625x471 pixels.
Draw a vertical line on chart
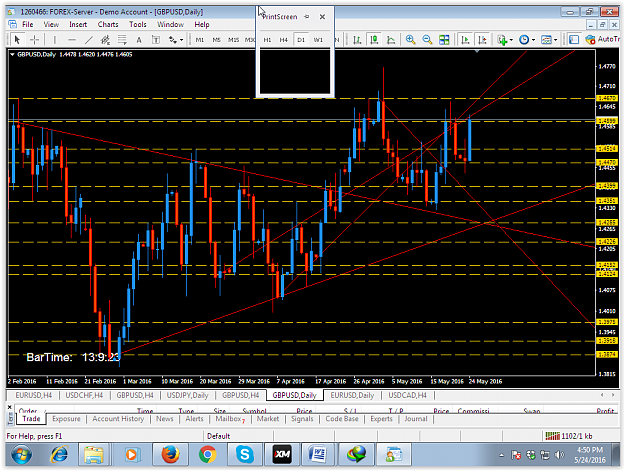(55, 39)
